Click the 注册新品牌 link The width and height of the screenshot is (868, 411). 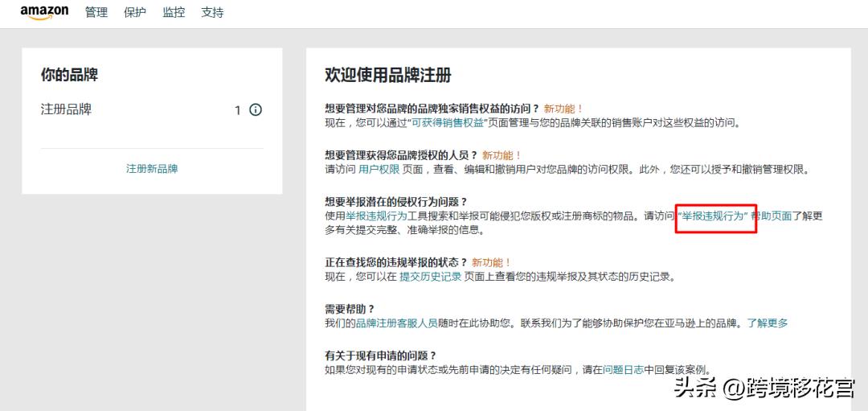(x=152, y=169)
